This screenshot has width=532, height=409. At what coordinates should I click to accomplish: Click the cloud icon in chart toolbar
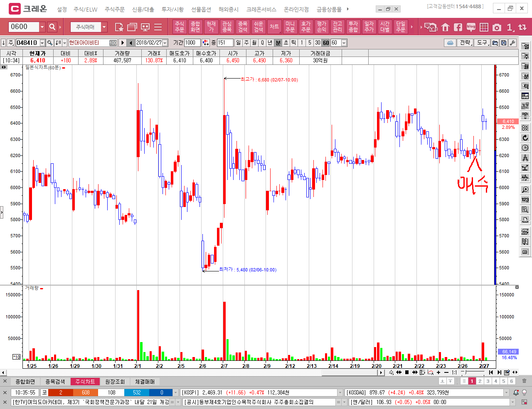450,43
